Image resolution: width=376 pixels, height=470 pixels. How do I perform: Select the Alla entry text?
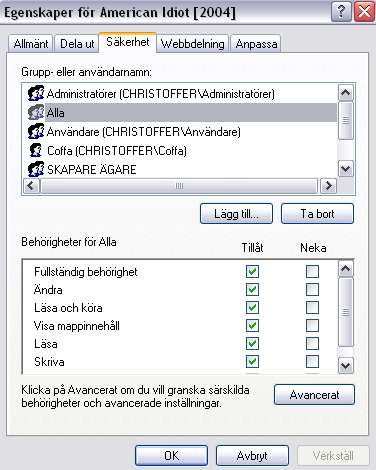(x=55, y=113)
